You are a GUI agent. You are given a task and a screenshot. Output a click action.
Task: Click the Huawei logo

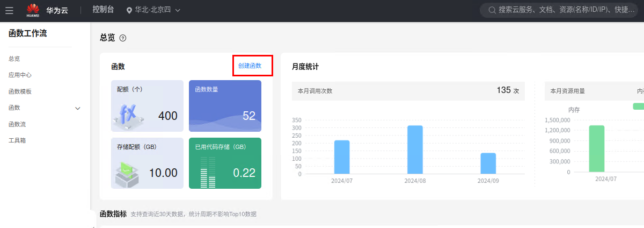click(x=33, y=10)
